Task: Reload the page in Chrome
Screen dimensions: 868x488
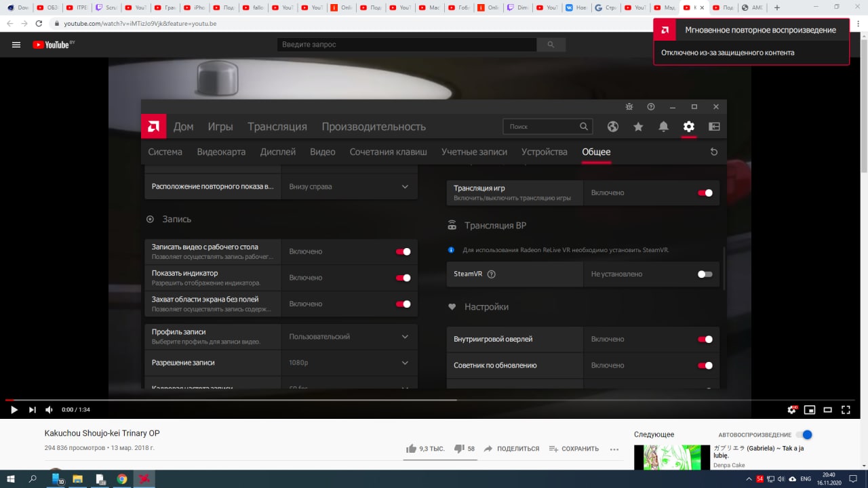Action: [x=39, y=23]
